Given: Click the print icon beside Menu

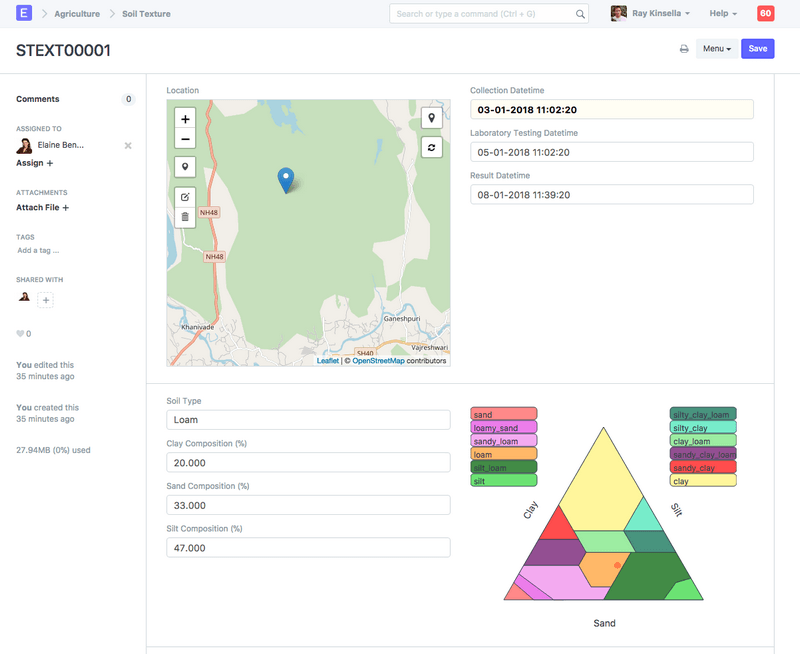Looking at the screenshot, I should coord(684,49).
